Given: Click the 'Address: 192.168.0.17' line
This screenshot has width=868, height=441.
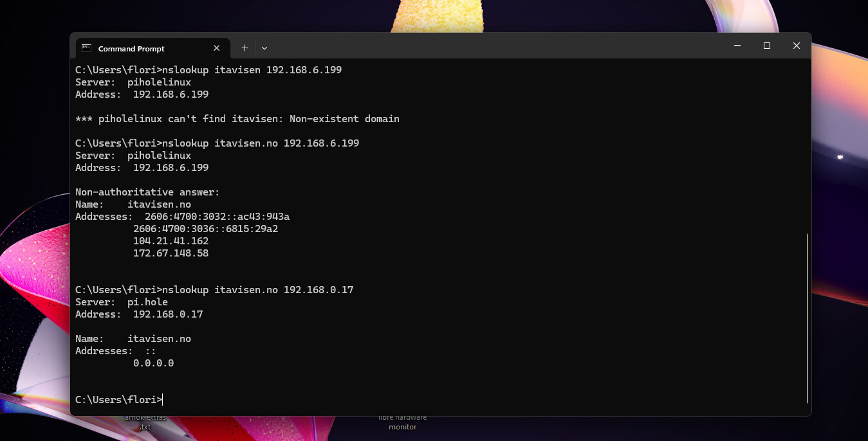Looking at the screenshot, I should (139, 314).
